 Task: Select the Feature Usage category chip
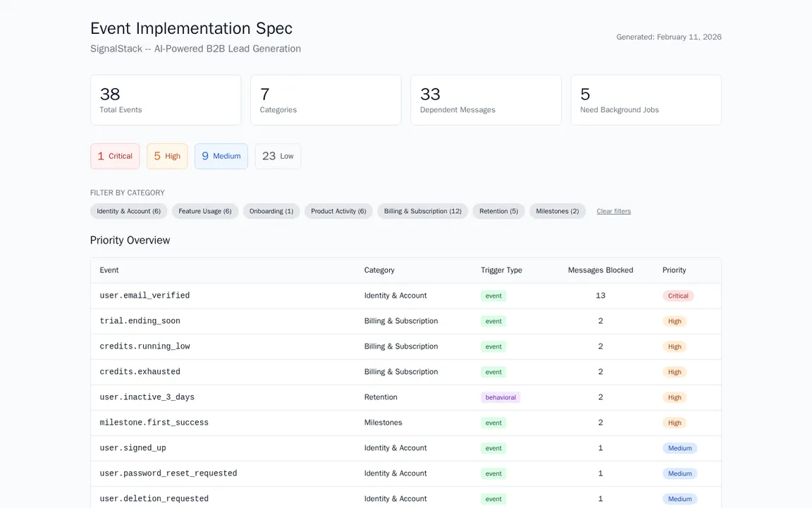pos(204,211)
